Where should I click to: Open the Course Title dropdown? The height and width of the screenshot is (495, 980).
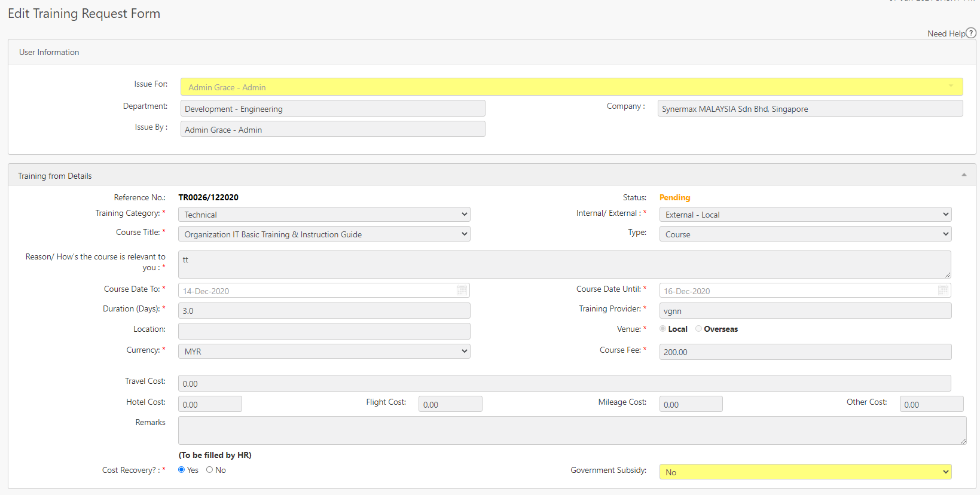pyautogui.click(x=324, y=234)
